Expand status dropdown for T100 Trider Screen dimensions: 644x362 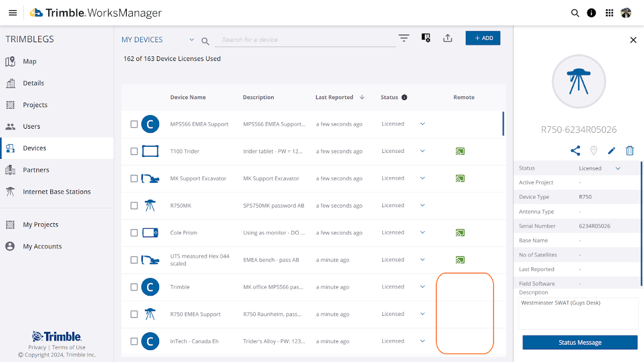423,151
